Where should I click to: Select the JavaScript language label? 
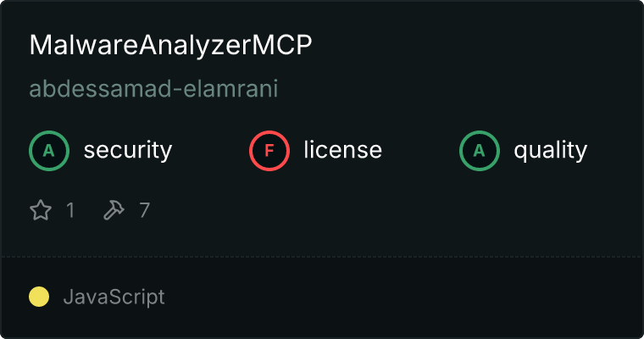pos(114,297)
